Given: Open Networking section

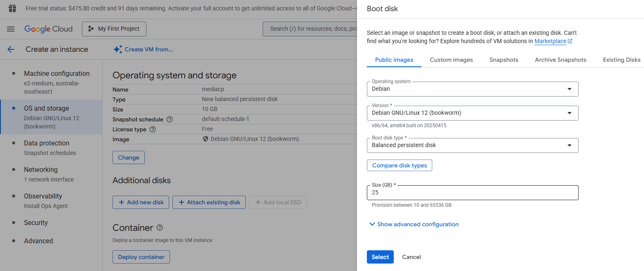Looking at the screenshot, I should pos(51,174).
